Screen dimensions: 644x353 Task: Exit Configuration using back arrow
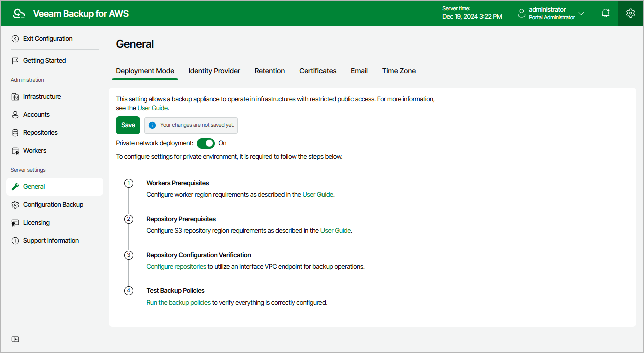[x=15, y=39]
